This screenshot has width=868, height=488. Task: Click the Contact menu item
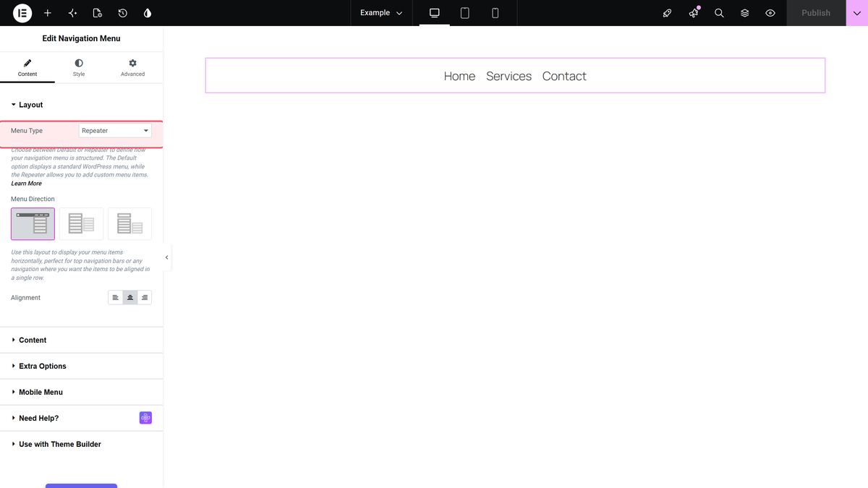point(564,76)
